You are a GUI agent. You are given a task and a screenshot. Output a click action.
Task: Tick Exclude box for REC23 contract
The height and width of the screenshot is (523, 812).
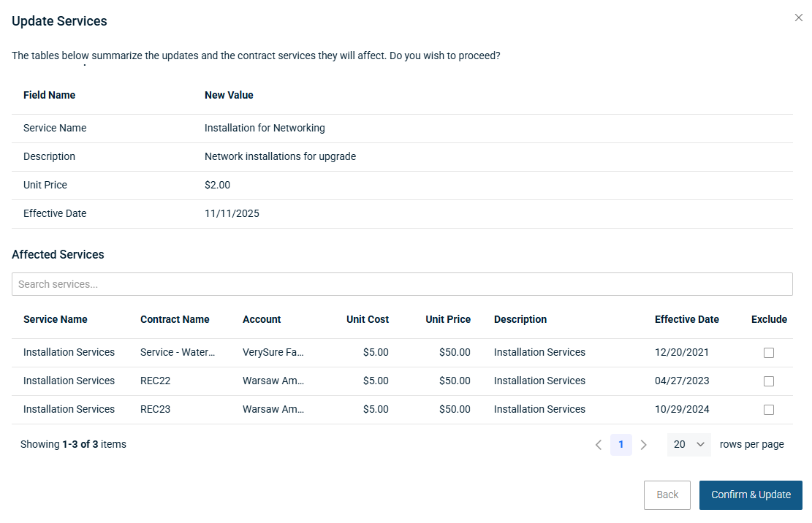768,410
